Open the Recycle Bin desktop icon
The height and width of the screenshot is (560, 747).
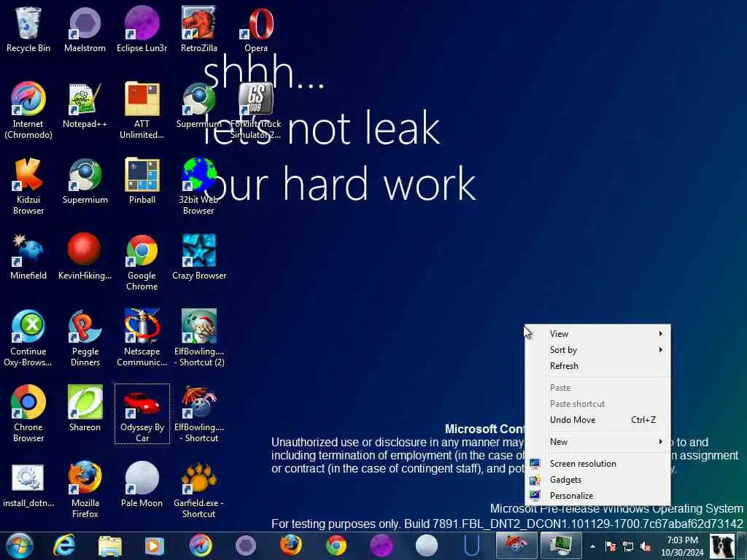pos(28,29)
